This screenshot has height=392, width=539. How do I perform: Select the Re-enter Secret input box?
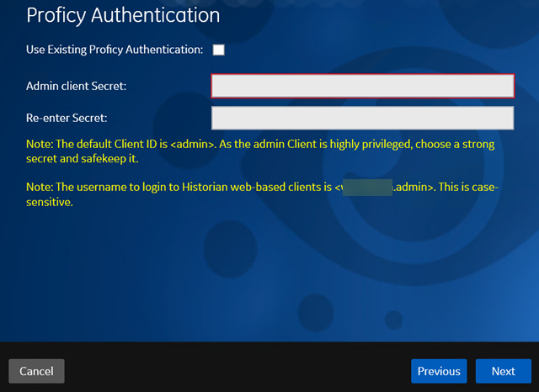click(x=363, y=118)
